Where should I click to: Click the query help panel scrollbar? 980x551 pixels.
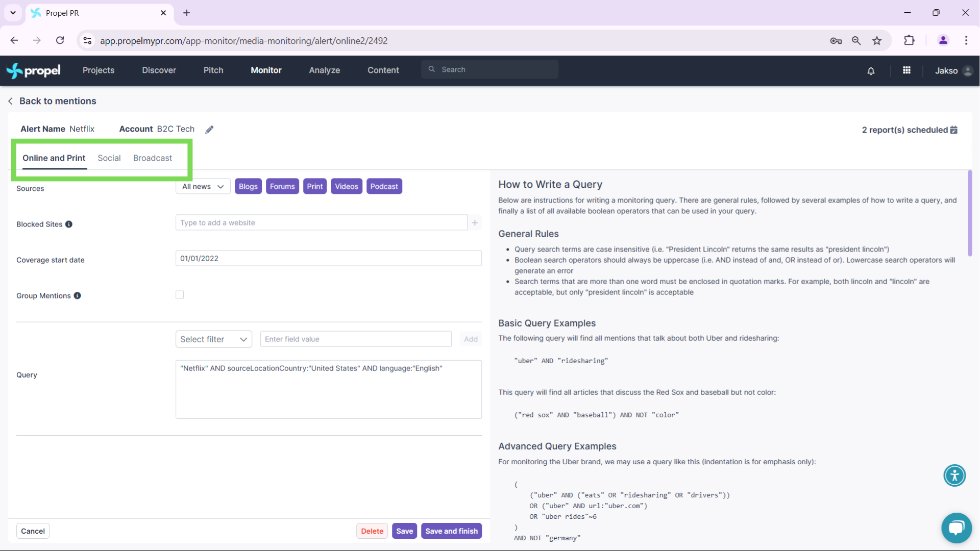coord(970,213)
